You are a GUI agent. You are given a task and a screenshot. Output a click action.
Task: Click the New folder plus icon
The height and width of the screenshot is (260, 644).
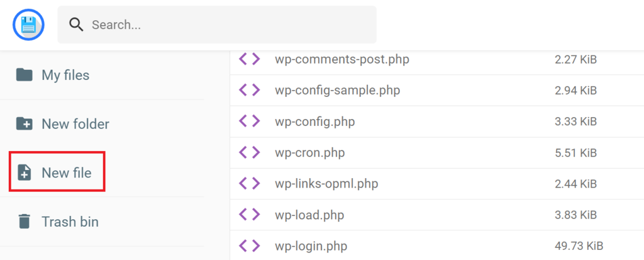click(24, 124)
